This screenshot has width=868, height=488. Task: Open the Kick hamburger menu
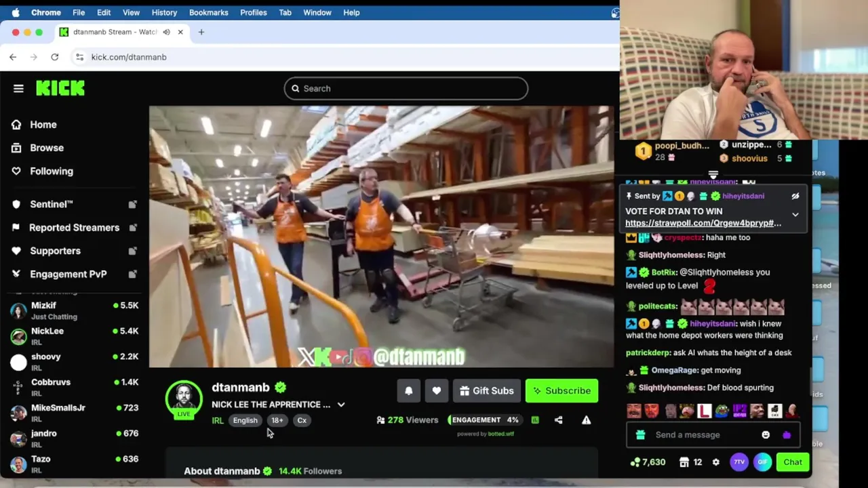18,89
